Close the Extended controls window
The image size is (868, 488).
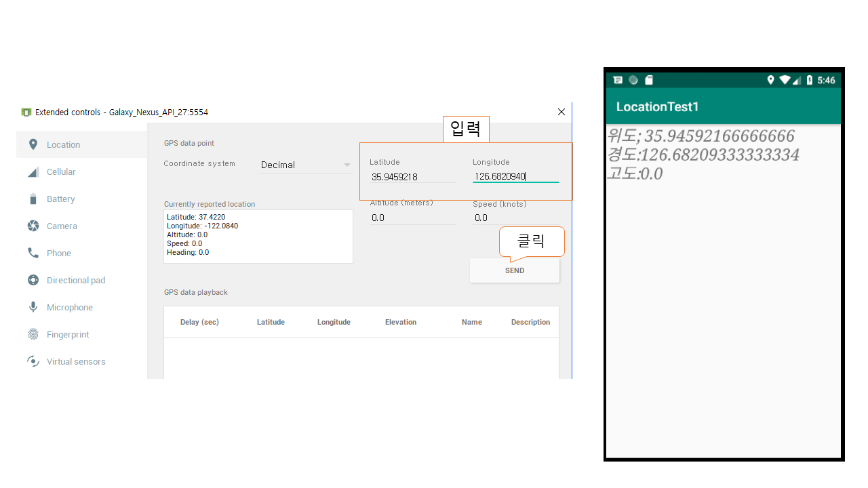(561, 112)
